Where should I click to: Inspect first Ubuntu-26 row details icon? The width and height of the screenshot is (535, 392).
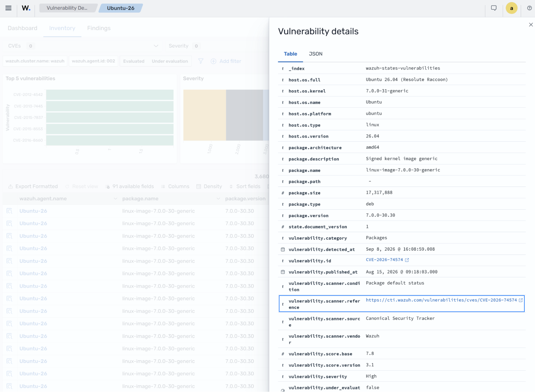click(9, 211)
